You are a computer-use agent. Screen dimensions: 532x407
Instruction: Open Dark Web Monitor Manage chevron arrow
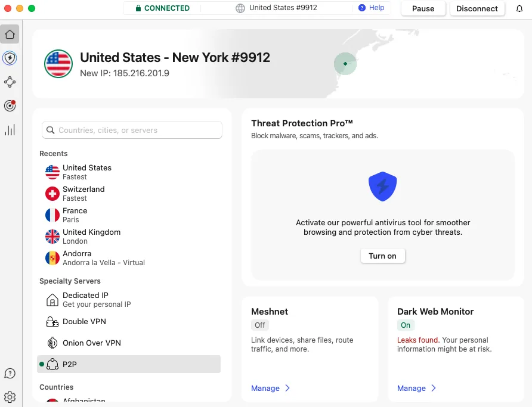pos(433,388)
